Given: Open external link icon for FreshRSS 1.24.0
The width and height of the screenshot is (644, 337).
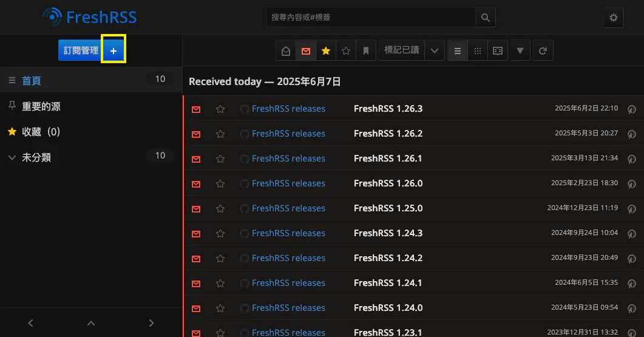Looking at the screenshot, I should coord(631,308).
